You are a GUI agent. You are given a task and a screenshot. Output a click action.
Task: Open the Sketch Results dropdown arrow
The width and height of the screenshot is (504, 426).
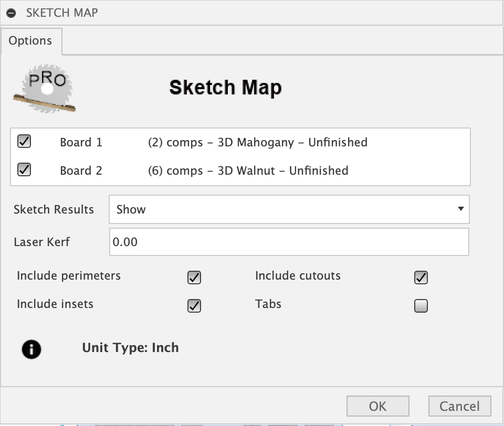460,209
